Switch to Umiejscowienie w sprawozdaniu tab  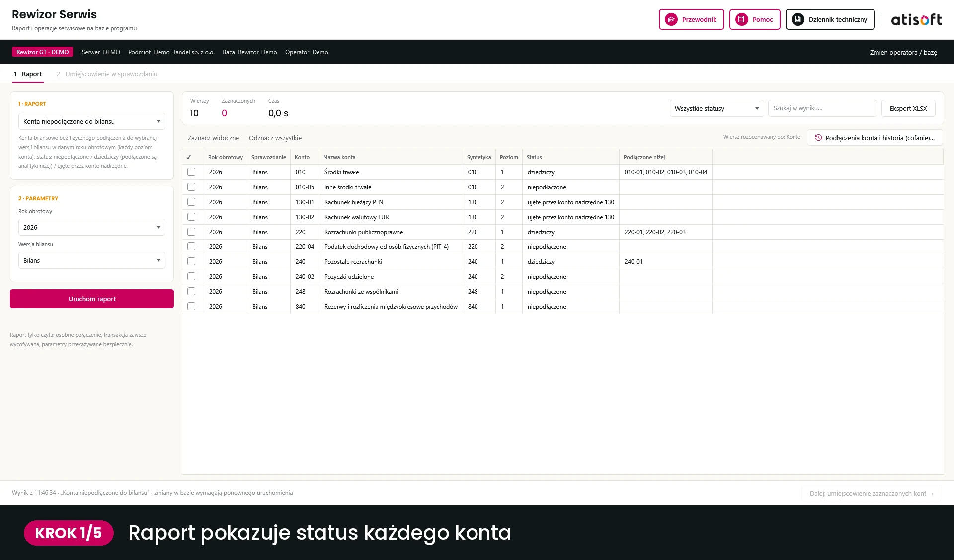click(x=107, y=74)
